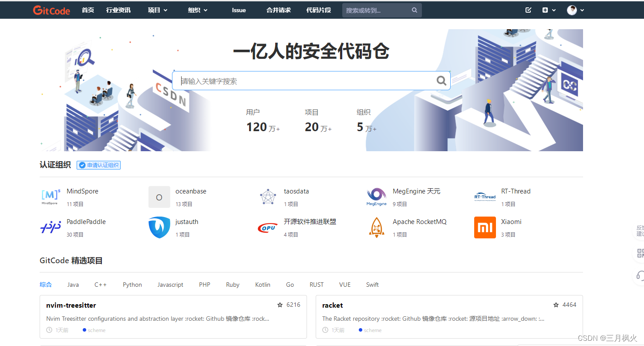Open 代码片段 in the navbar
The width and height of the screenshot is (644, 346).
319,10
